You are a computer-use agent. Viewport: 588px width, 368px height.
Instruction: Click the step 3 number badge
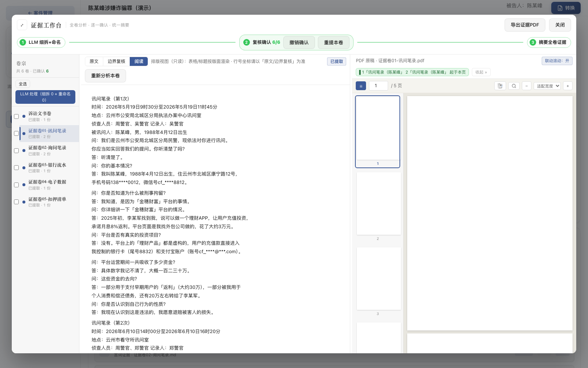pos(533,42)
